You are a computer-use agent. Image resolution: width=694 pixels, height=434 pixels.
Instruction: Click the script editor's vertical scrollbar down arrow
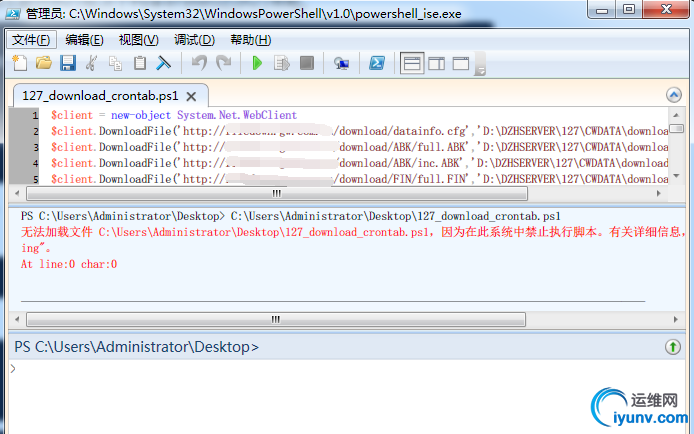click(676, 176)
